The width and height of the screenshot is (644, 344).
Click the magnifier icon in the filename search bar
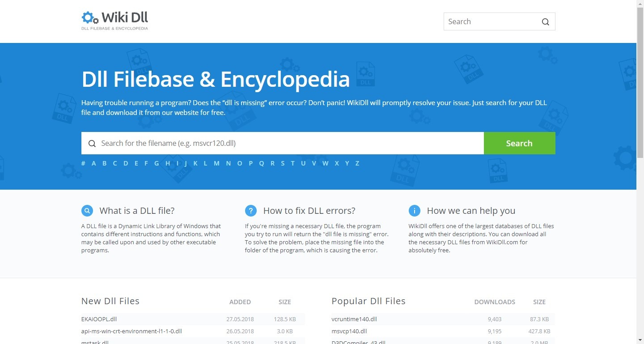coord(92,144)
